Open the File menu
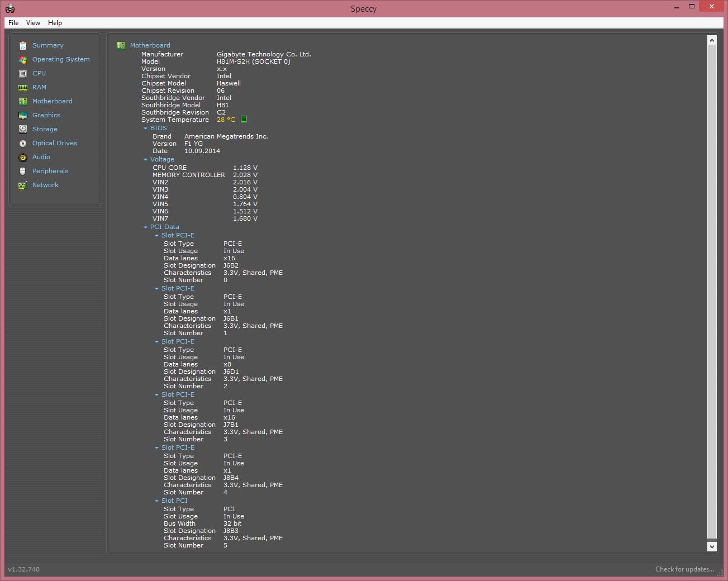Screen dimensions: 728x581 pos(13,23)
